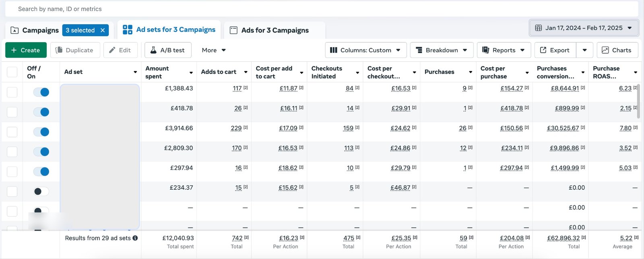
Task: Click the Duplicate copy icon
Action: click(59, 50)
